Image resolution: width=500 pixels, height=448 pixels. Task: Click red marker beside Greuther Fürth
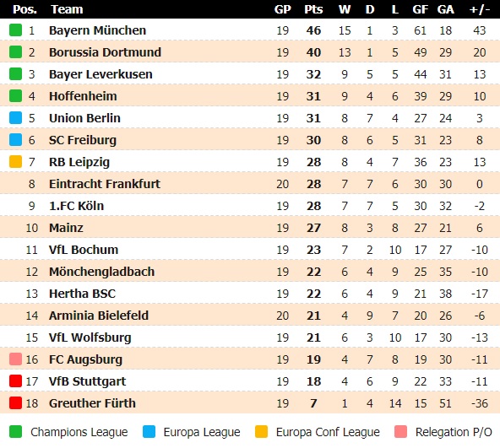(15, 402)
